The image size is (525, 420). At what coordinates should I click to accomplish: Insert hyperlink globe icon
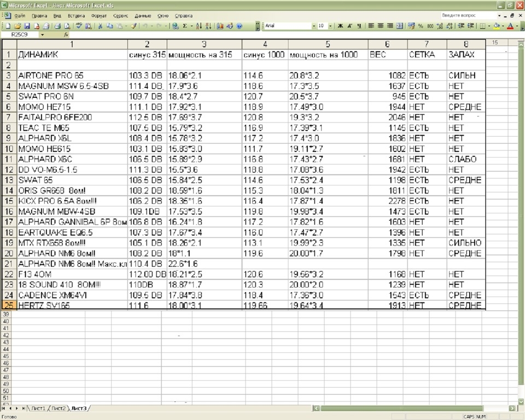[x=176, y=26]
